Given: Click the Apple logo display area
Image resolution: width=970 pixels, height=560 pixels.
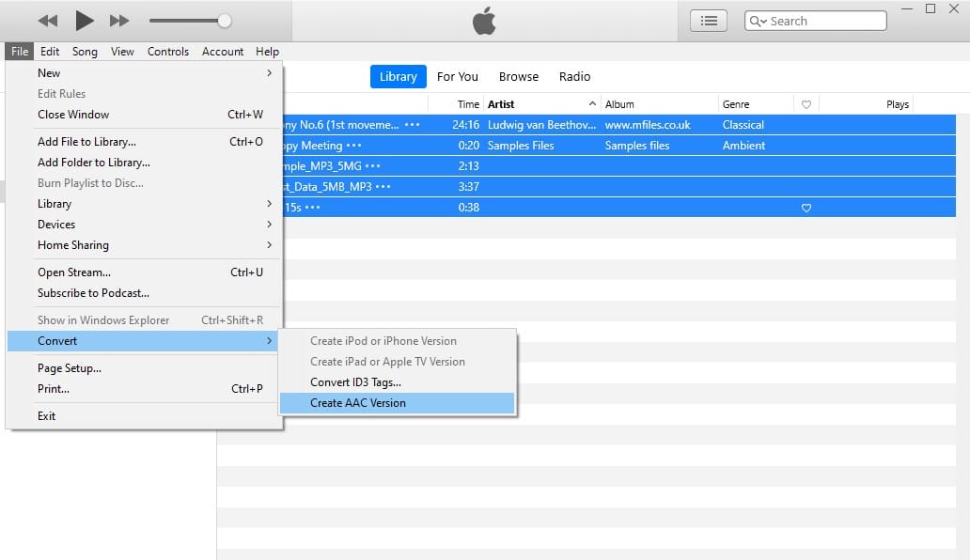Looking at the screenshot, I should pos(484,21).
